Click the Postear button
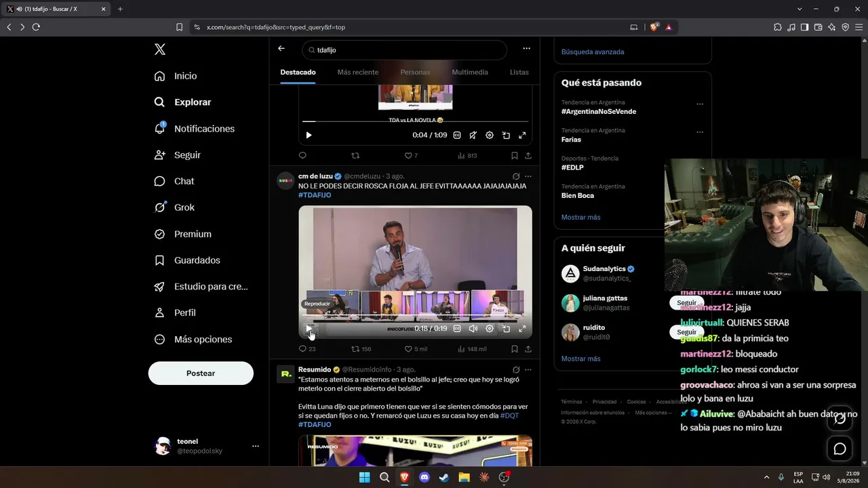The width and height of the screenshot is (868, 488). [x=201, y=373]
